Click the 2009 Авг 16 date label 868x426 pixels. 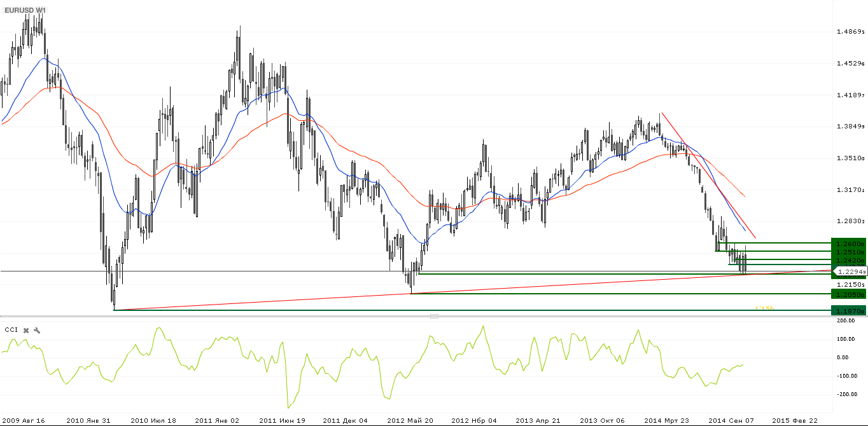[x=23, y=420]
